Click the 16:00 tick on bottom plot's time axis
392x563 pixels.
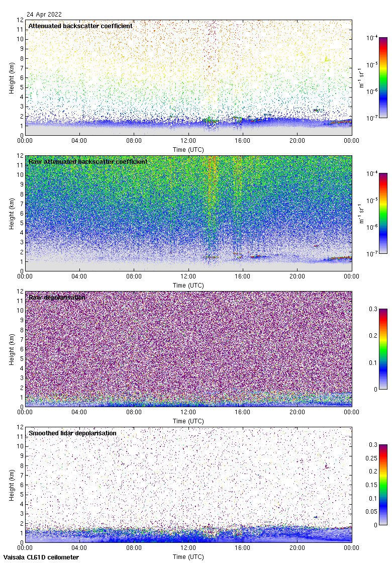coord(243,548)
